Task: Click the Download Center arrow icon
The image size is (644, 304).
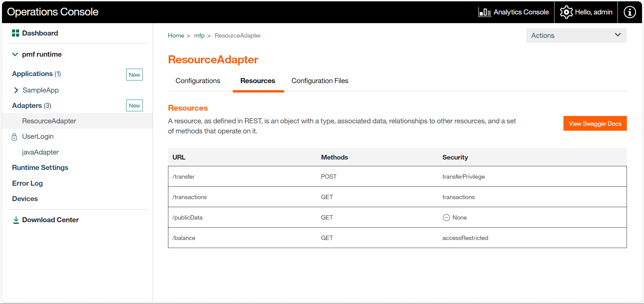Action: (x=16, y=220)
